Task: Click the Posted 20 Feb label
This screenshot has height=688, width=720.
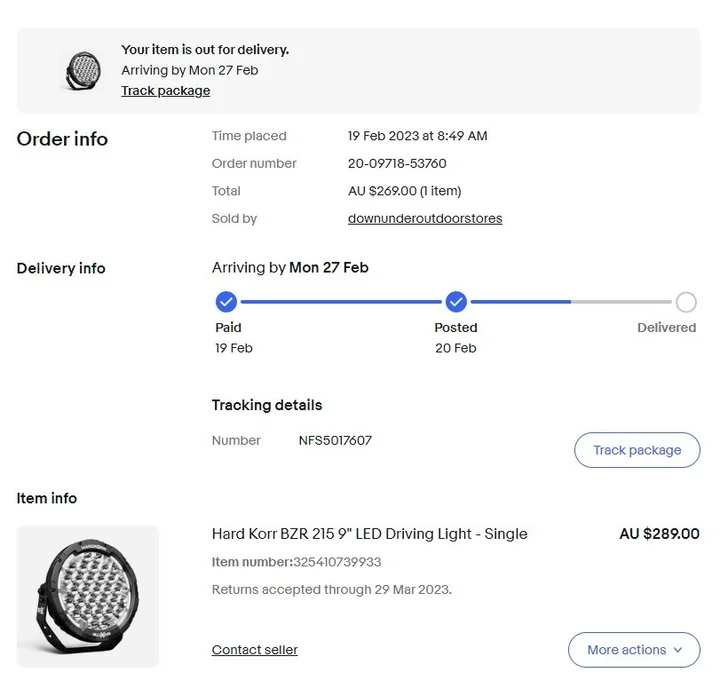Action: [x=456, y=338]
